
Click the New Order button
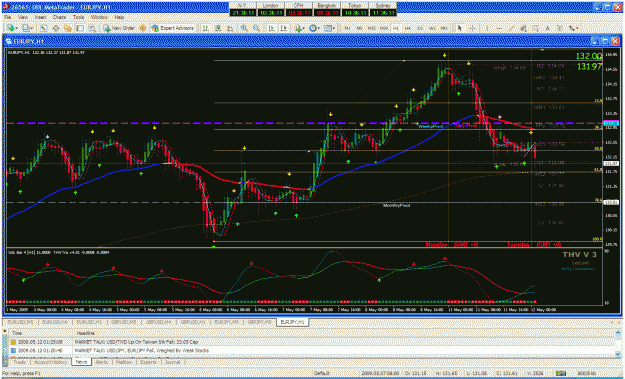(x=118, y=28)
